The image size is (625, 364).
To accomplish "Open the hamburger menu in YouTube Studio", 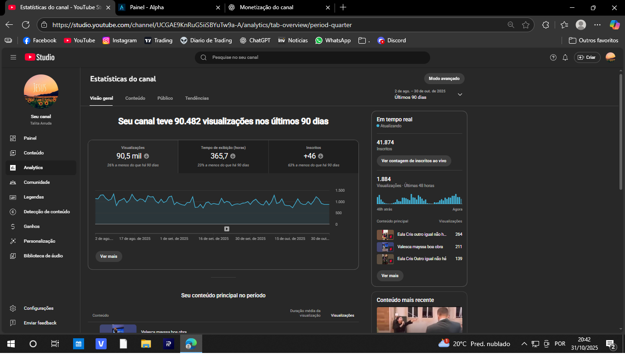I will (13, 57).
